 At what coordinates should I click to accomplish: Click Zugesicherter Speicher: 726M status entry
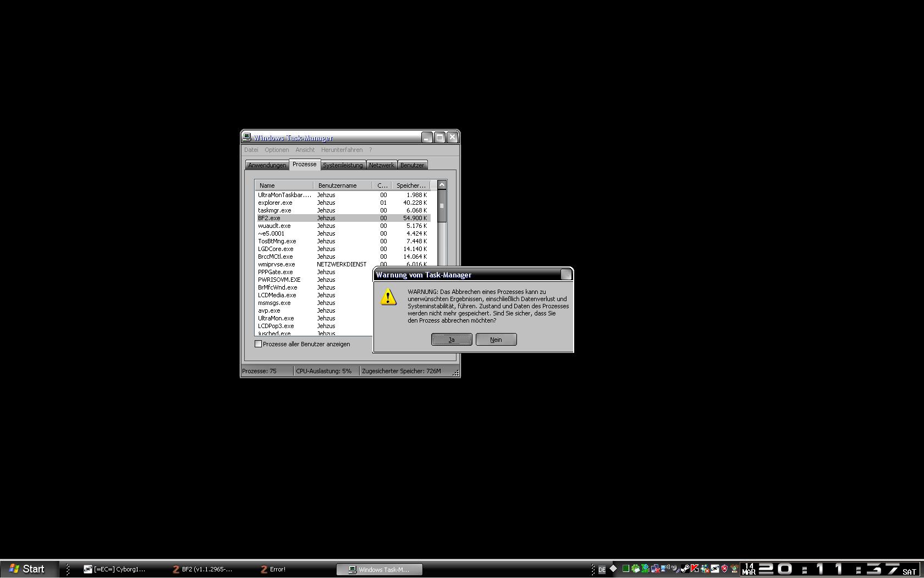point(405,371)
